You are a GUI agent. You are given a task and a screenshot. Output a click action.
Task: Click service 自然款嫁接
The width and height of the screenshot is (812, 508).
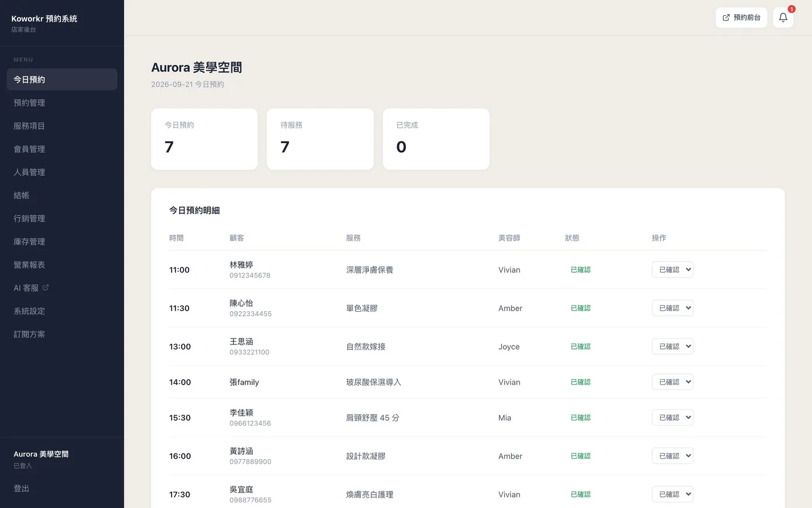click(366, 347)
